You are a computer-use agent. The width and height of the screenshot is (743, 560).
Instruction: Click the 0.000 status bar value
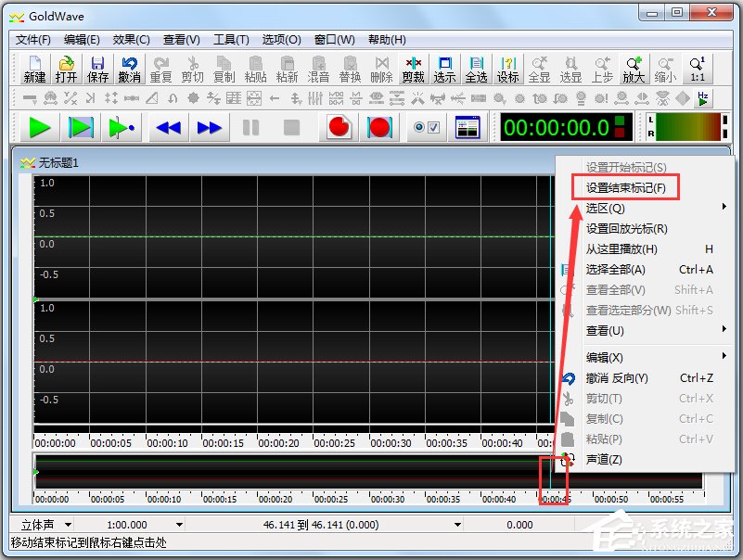pos(519,525)
